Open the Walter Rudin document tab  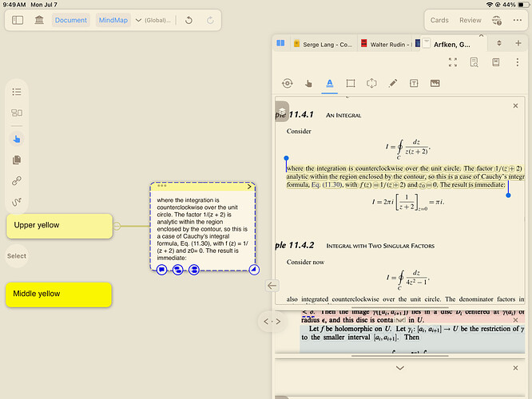[386, 45]
